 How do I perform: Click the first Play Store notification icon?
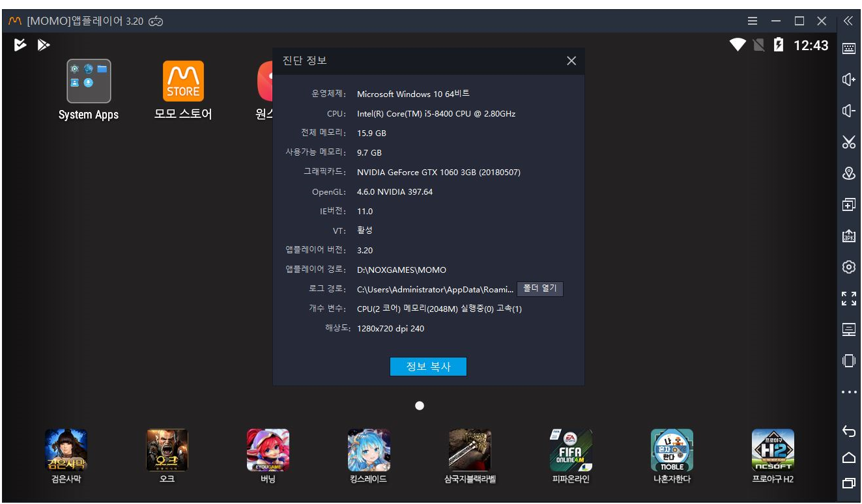click(x=21, y=45)
